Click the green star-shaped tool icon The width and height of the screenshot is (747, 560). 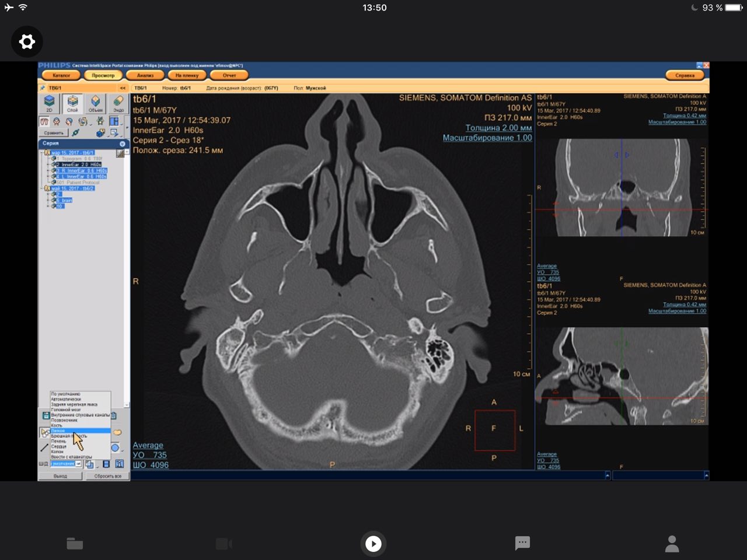[x=100, y=121]
